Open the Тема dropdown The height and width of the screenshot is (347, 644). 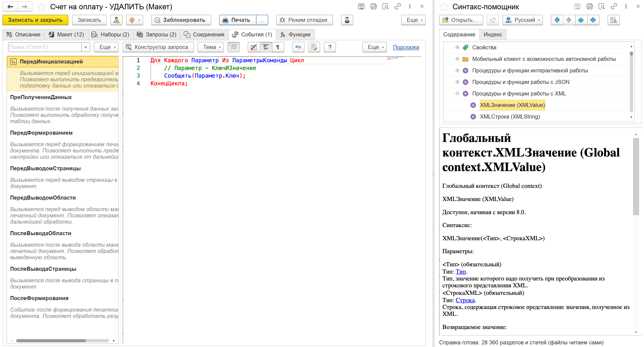coord(210,47)
